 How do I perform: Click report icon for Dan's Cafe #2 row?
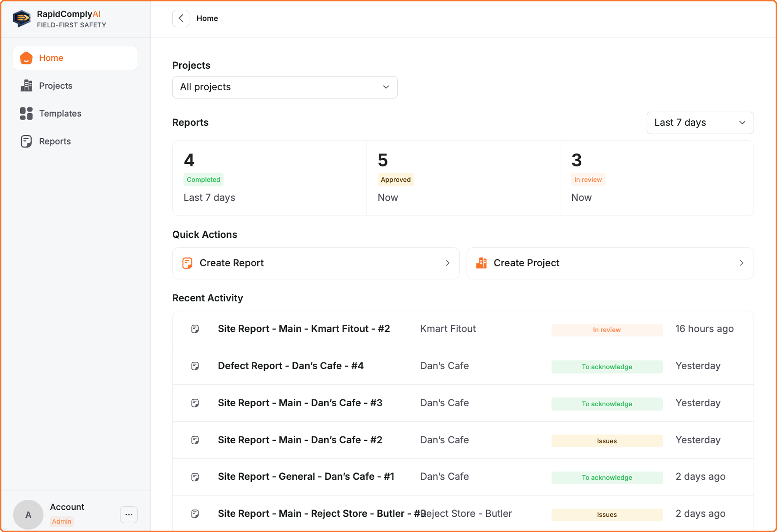coord(195,440)
